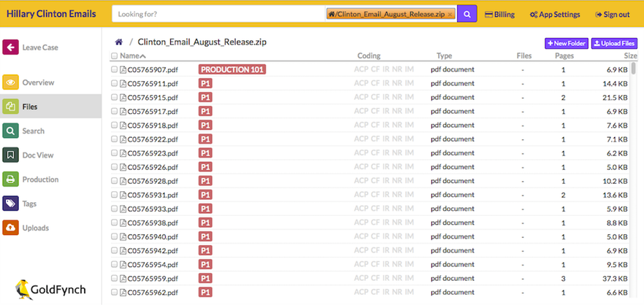Click the PDF icon for C05765938.pdf
This screenshot has height=305, width=644.
(123, 223)
